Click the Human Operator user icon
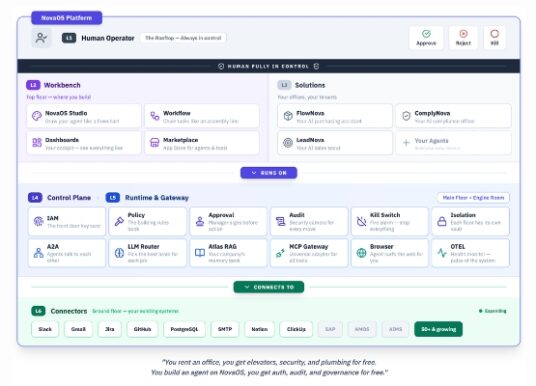The width and height of the screenshot is (536, 386). pyautogui.click(x=41, y=38)
